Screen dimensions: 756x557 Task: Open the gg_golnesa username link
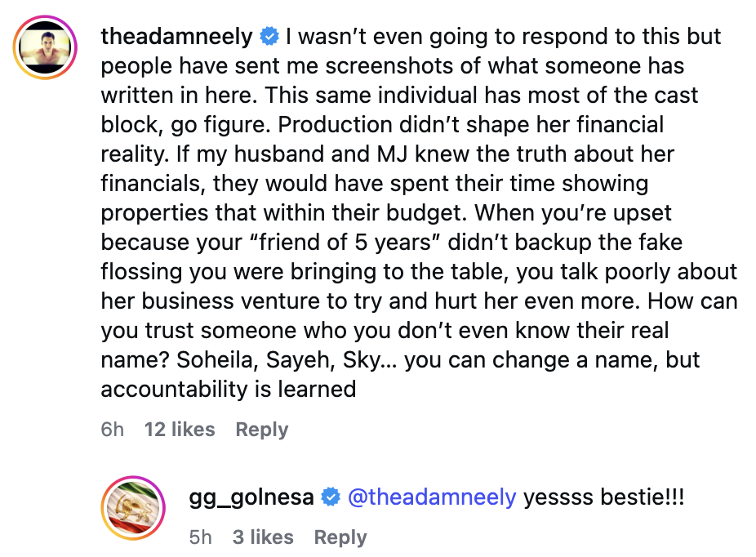pos(251,497)
